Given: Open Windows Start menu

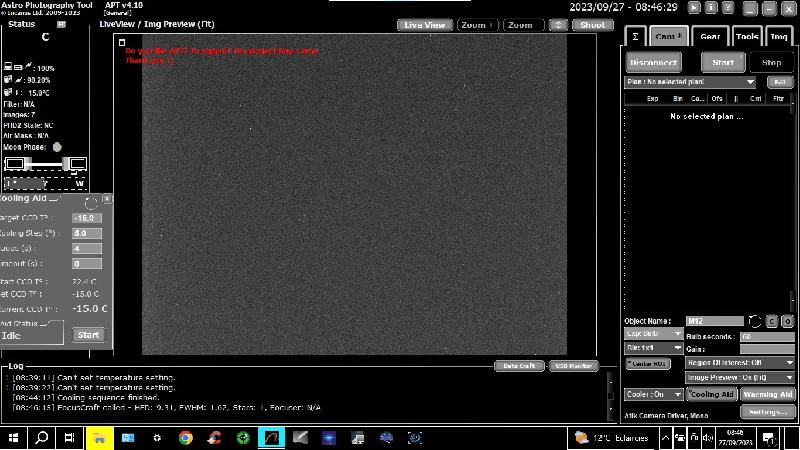Looking at the screenshot, I should [x=13, y=438].
